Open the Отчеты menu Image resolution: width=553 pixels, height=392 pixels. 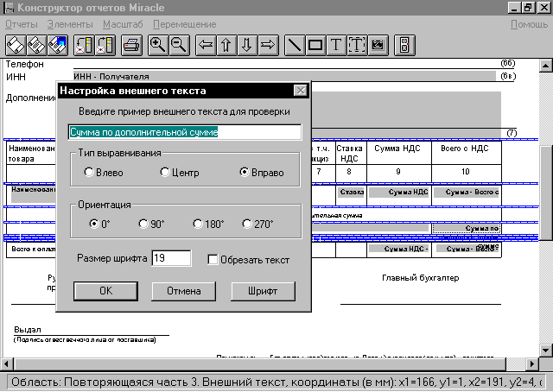coord(21,23)
